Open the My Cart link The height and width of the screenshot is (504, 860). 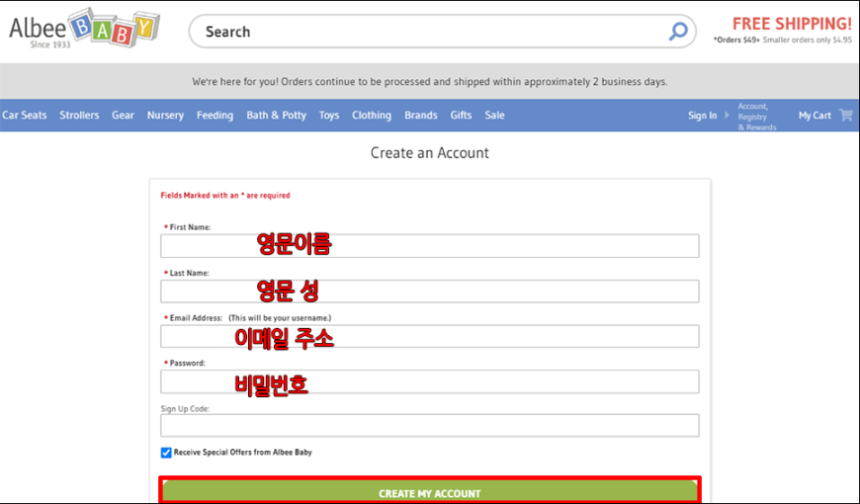click(x=815, y=116)
